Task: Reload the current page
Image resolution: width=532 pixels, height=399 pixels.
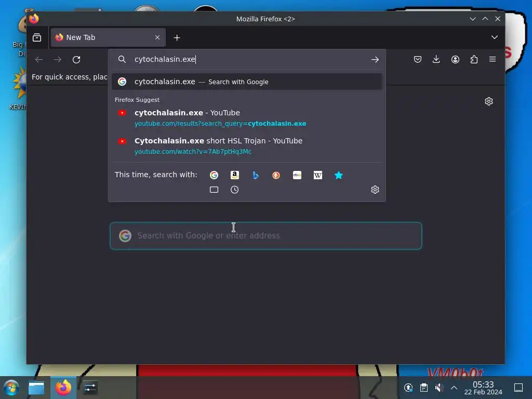Action: [76, 60]
